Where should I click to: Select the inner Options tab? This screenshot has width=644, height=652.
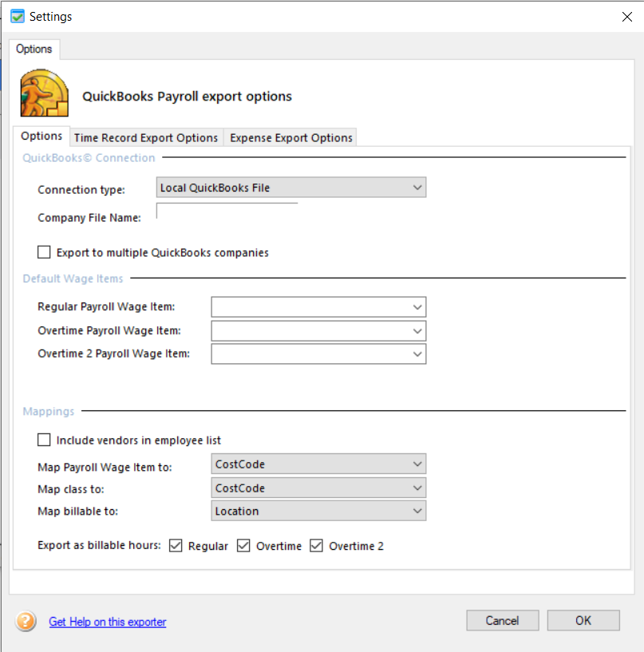(x=41, y=136)
